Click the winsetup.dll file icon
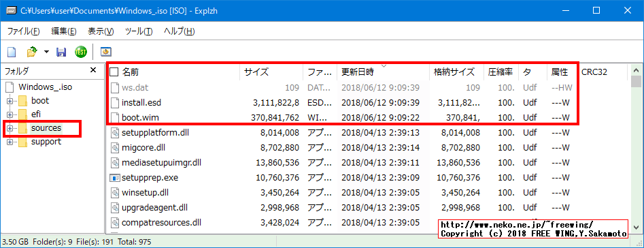 tap(115, 193)
